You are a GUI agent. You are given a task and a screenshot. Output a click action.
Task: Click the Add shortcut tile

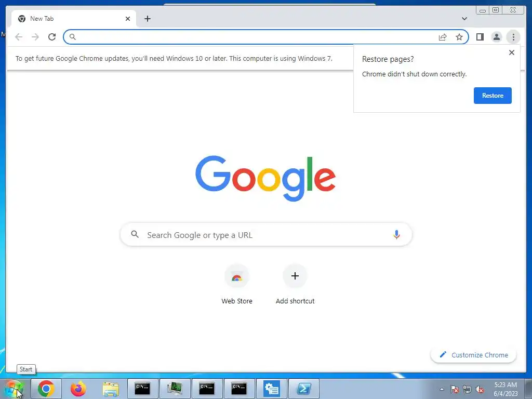pyautogui.click(x=295, y=285)
